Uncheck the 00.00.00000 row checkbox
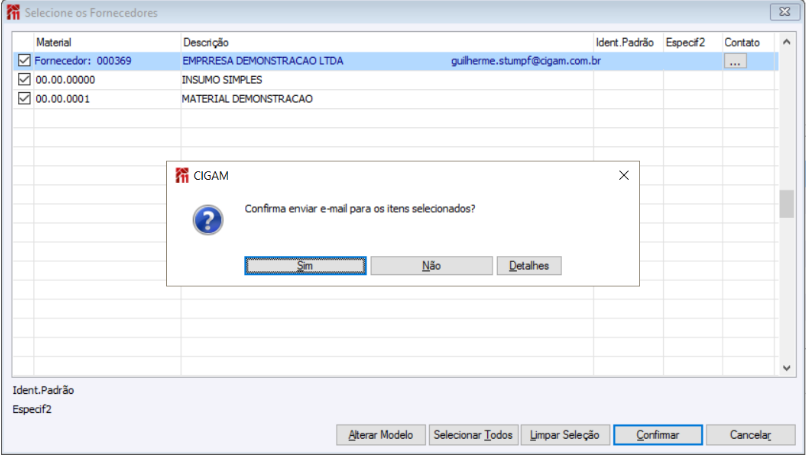The height and width of the screenshot is (455, 806). pyautogui.click(x=24, y=80)
